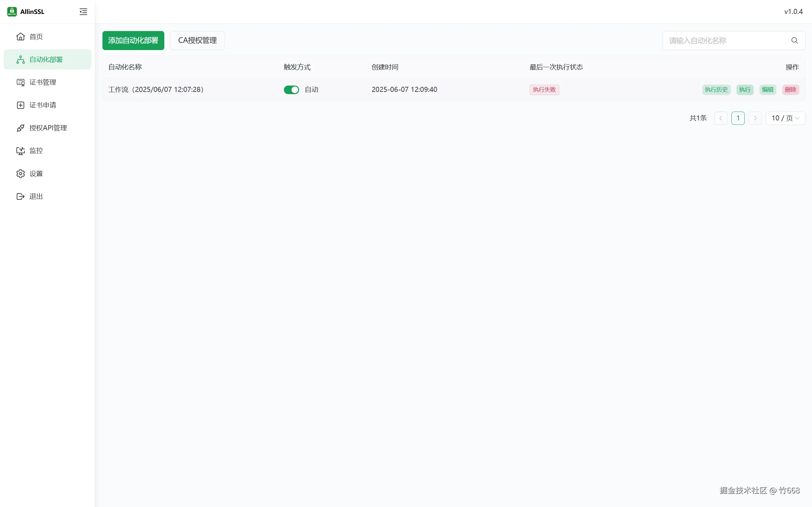The height and width of the screenshot is (507, 812).
Task: Click the home icon for 首页
Action: pyautogui.click(x=21, y=36)
